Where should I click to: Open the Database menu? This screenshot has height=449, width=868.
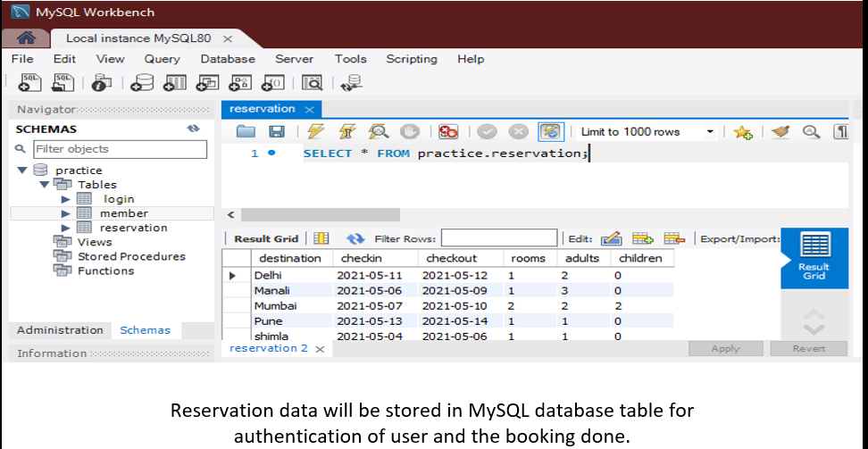tap(228, 59)
